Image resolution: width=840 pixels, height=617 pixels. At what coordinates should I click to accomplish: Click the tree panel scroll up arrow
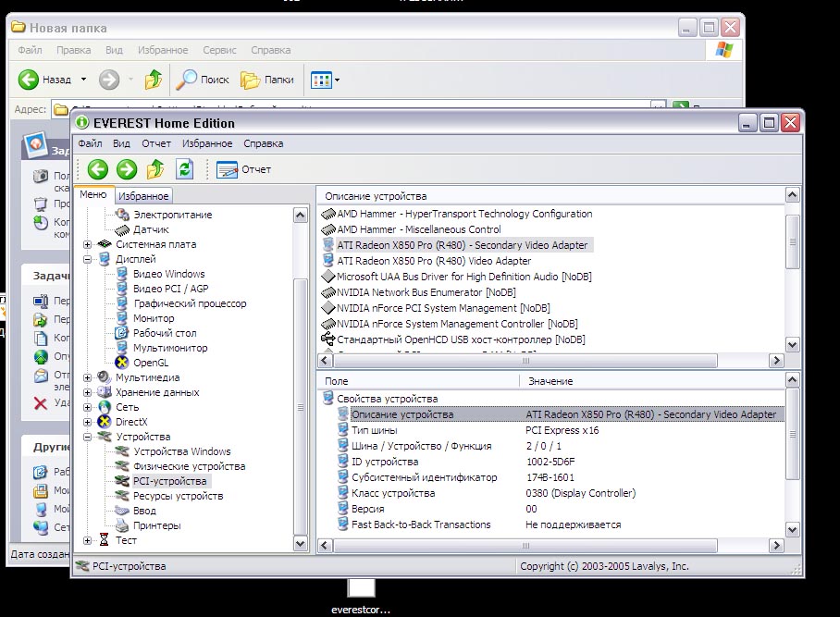301,216
